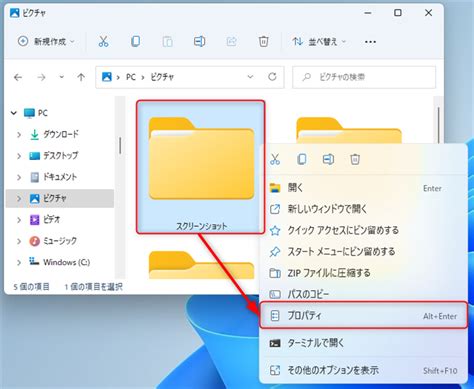This screenshot has width=474, height=389.
Task: Go forward with the right arrow
Action: pyautogui.click(x=41, y=77)
